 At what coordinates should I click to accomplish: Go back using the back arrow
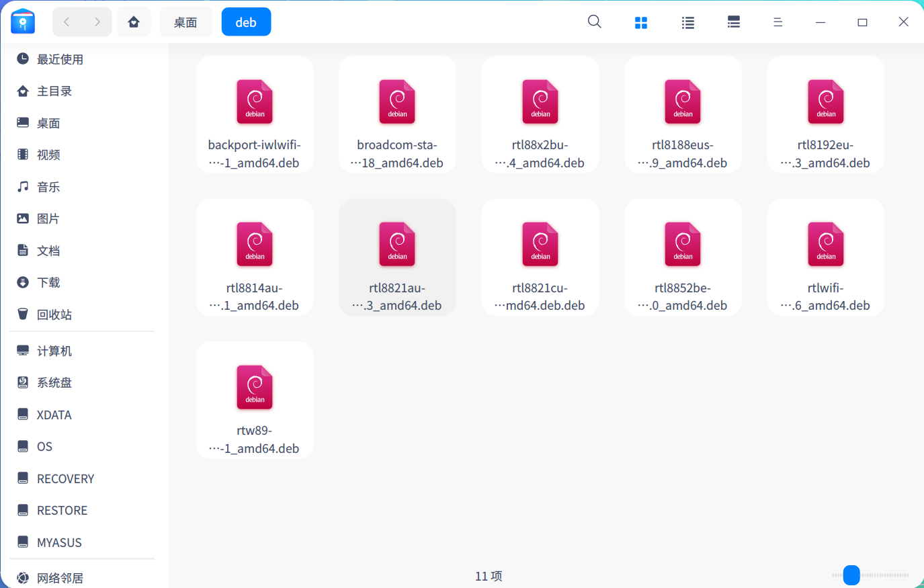click(x=66, y=22)
